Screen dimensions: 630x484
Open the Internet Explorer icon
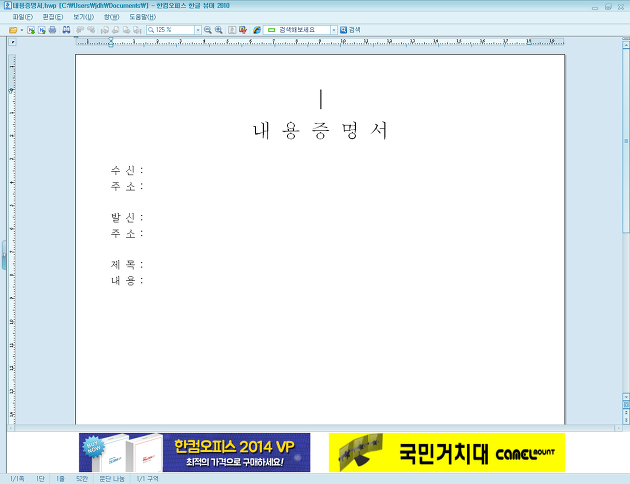257,30
